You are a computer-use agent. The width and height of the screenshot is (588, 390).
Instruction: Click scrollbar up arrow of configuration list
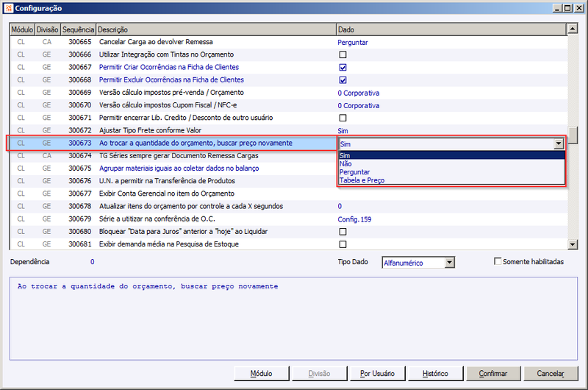point(573,29)
